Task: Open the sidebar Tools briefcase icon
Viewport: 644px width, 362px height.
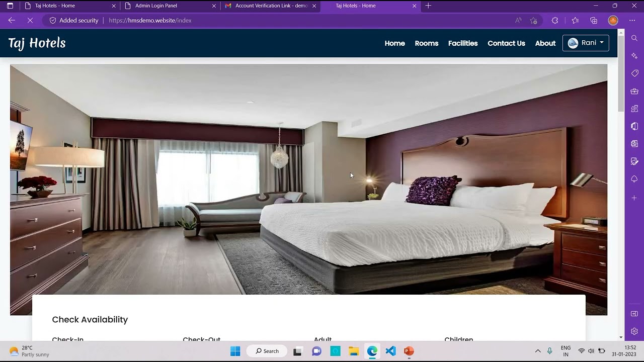Action: click(634, 91)
